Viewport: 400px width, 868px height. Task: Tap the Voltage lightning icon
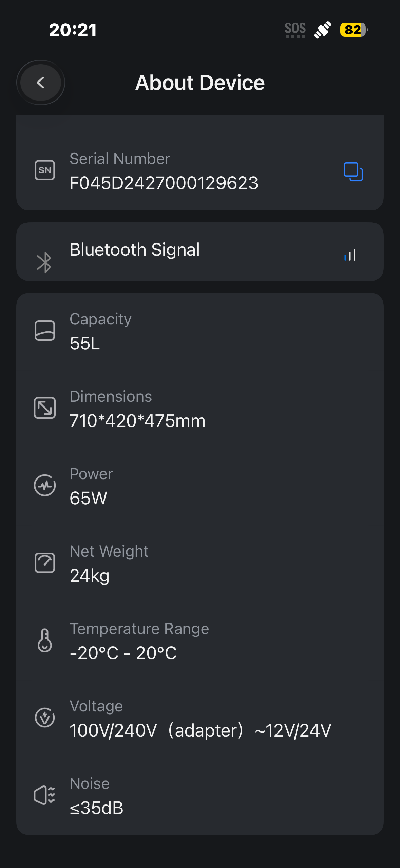pyautogui.click(x=45, y=718)
